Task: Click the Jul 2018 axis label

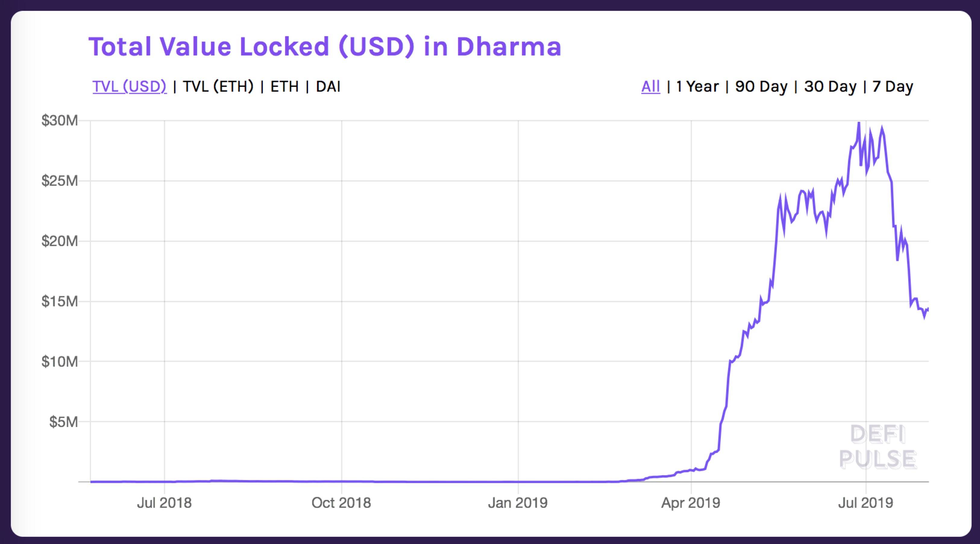Action: coord(164,503)
